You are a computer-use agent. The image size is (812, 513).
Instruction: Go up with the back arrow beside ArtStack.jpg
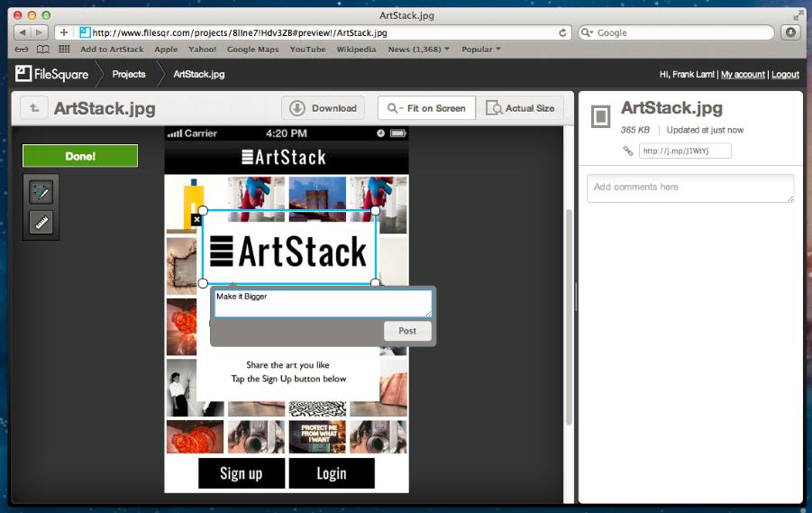(34, 108)
